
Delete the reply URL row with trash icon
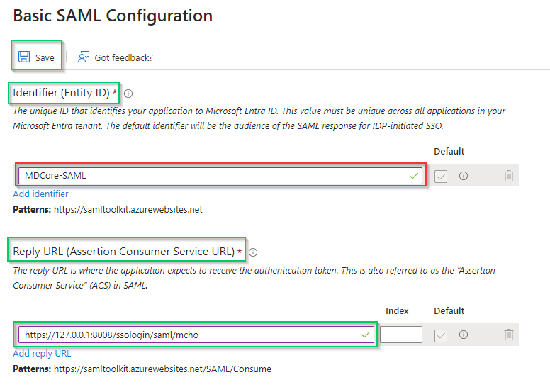[509, 335]
